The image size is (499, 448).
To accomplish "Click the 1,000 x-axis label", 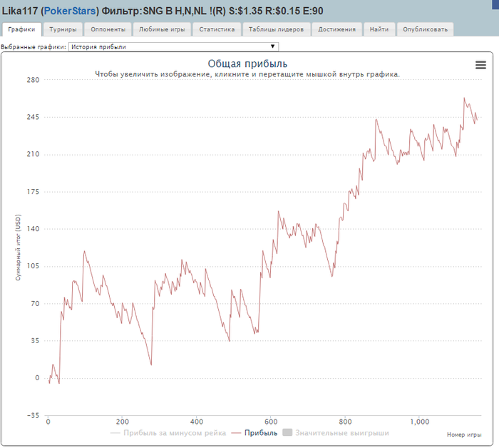I will click(420, 422).
